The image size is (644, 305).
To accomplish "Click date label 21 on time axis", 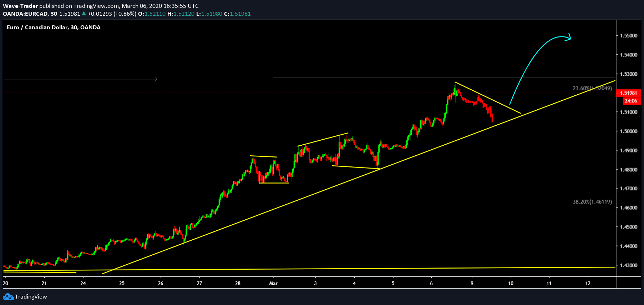I will tap(44, 283).
